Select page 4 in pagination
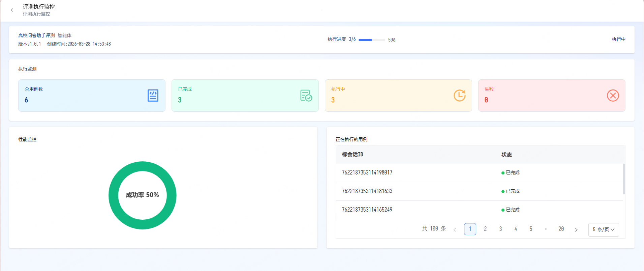The image size is (644, 271). tap(516, 229)
